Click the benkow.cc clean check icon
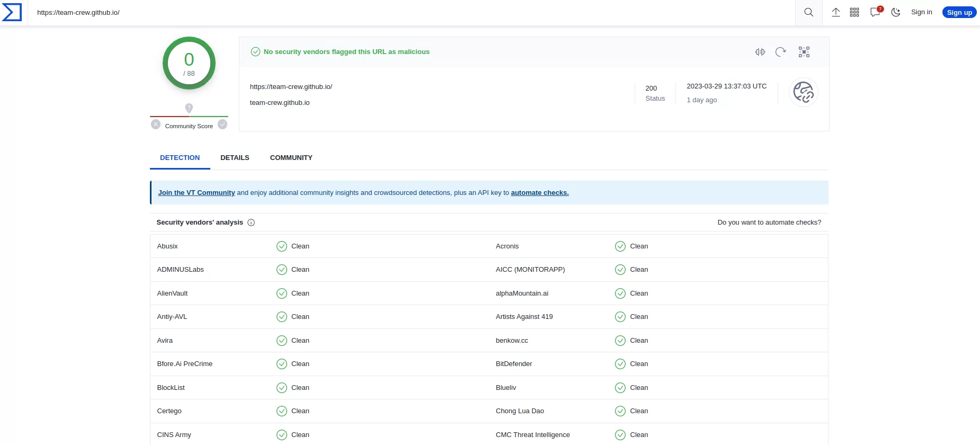The height and width of the screenshot is (445, 980). 620,341
